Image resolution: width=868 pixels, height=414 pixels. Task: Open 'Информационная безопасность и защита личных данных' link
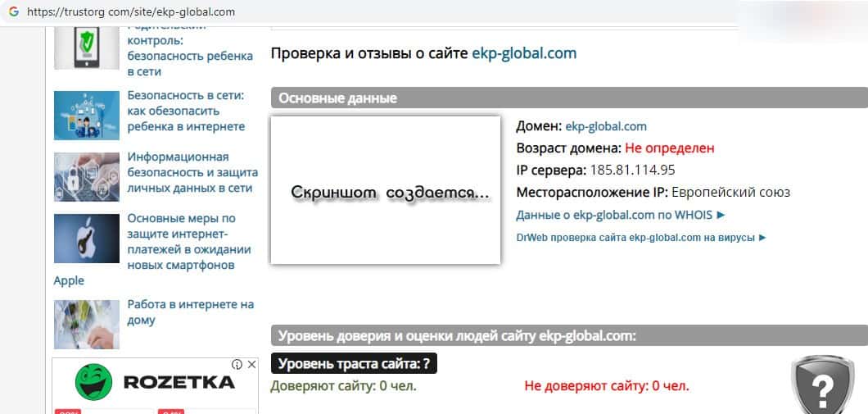pos(192,172)
